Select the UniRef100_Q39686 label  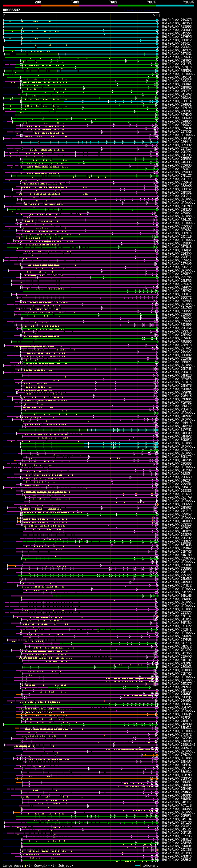point(177,57)
